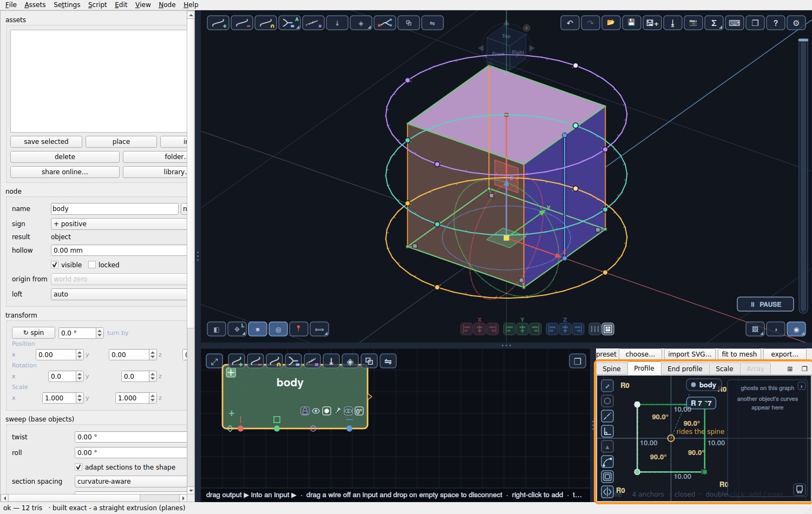Click the pin marker icon below viewport
The height and width of the screenshot is (514, 812).
298,329
